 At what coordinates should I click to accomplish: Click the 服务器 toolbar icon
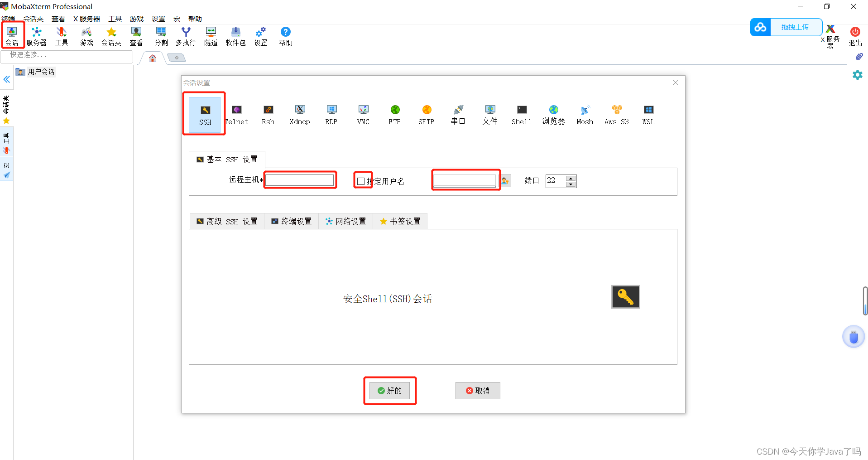(37, 35)
